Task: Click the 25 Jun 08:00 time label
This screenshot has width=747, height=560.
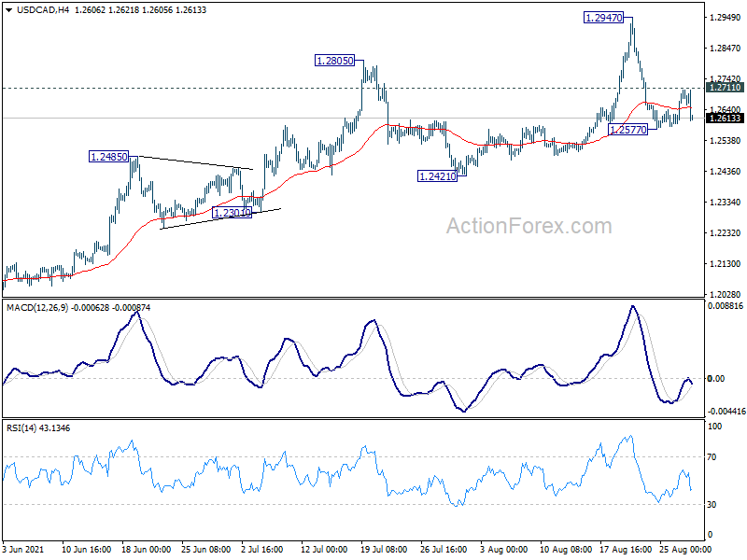Action: click(x=206, y=549)
